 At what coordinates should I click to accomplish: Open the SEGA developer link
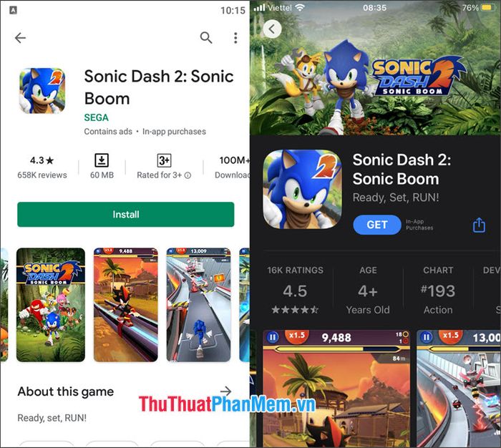[x=96, y=117]
